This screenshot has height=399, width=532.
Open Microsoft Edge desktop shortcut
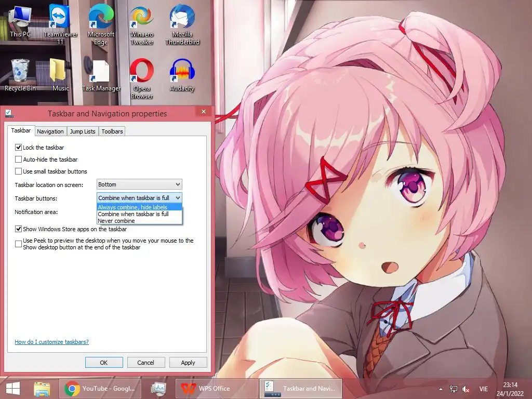point(101,24)
